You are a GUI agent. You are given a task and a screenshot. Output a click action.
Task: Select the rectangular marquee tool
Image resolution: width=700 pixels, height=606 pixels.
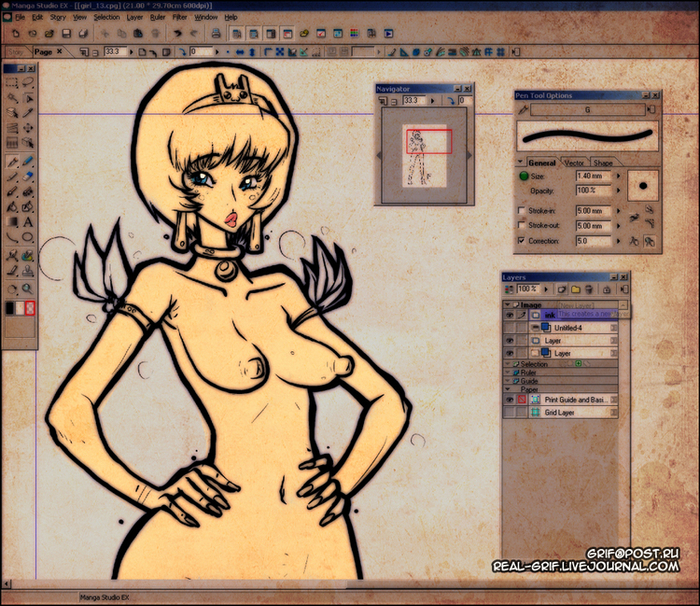tap(12, 83)
